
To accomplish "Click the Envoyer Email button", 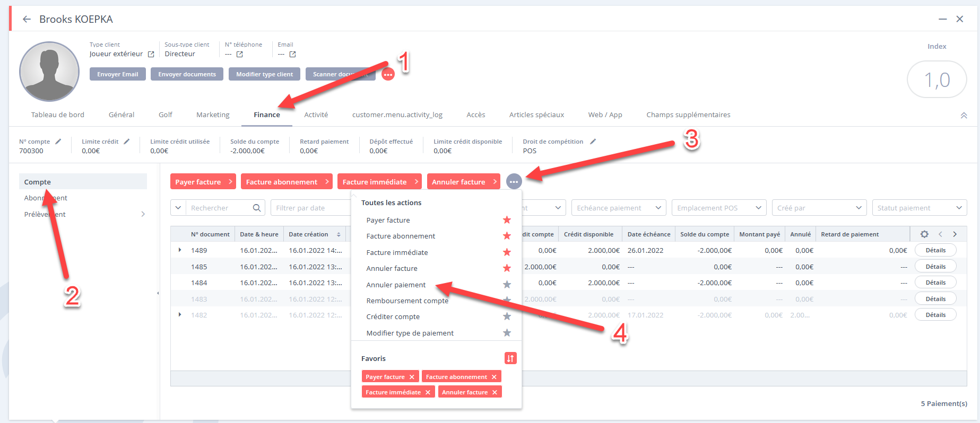I will [118, 74].
